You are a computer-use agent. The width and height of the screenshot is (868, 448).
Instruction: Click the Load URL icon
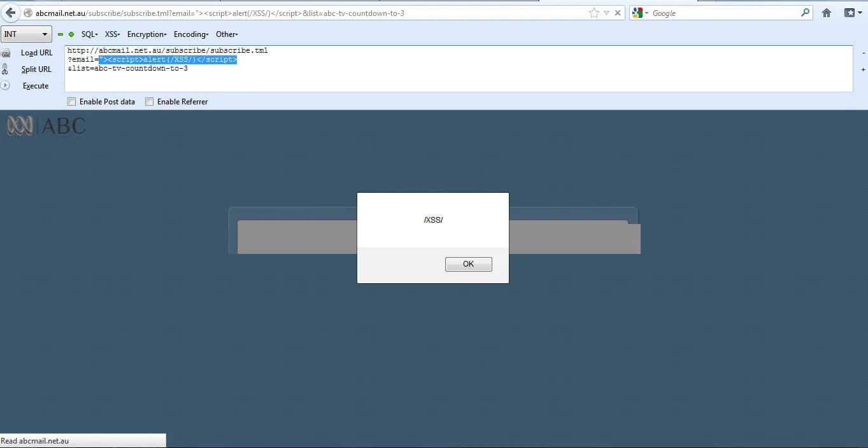point(6,53)
